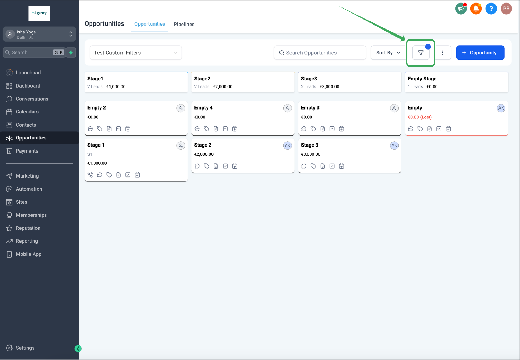520x360 pixels.
Task: Click owner avatar on the lost Empty card
Action: (x=501, y=108)
